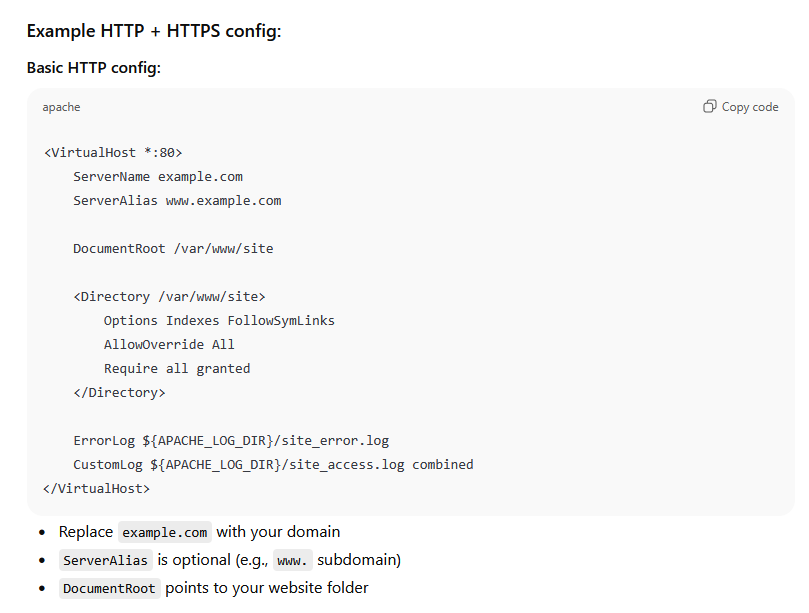
Task: Click the Copy code icon
Action: click(x=709, y=107)
